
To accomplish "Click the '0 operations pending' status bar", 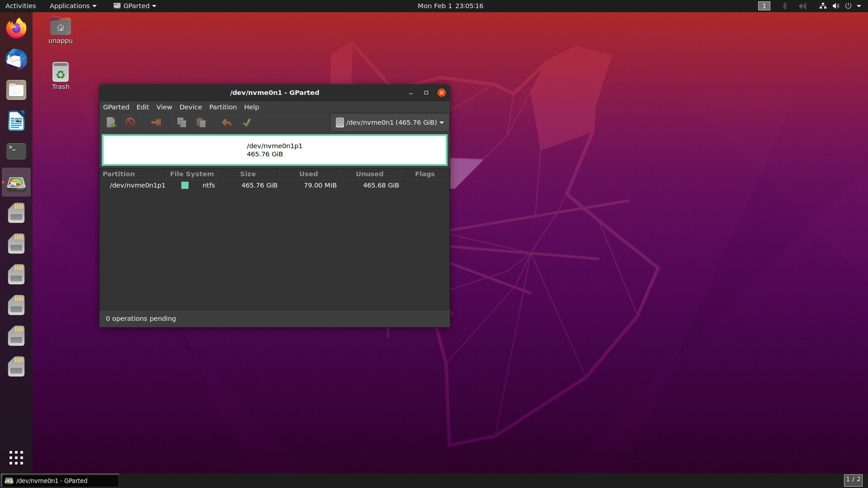I will tap(274, 319).
